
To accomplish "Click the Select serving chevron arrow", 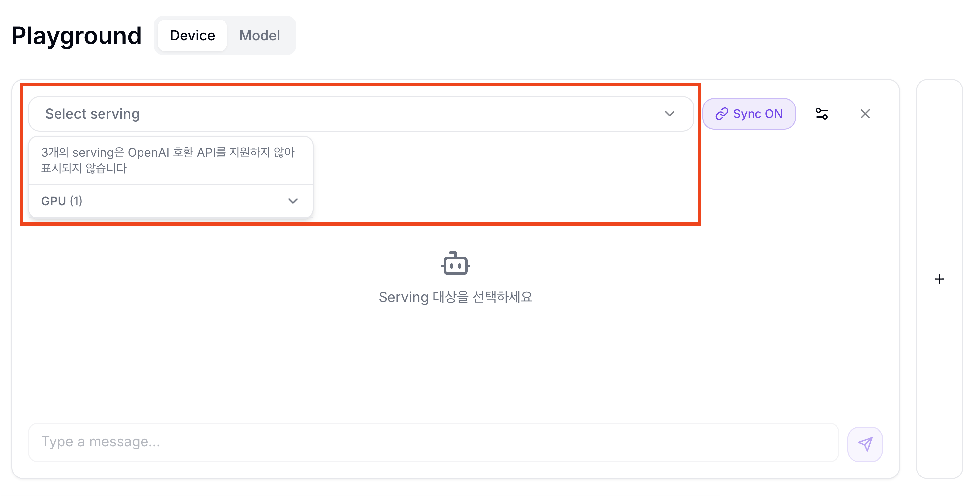I will 669,114.
